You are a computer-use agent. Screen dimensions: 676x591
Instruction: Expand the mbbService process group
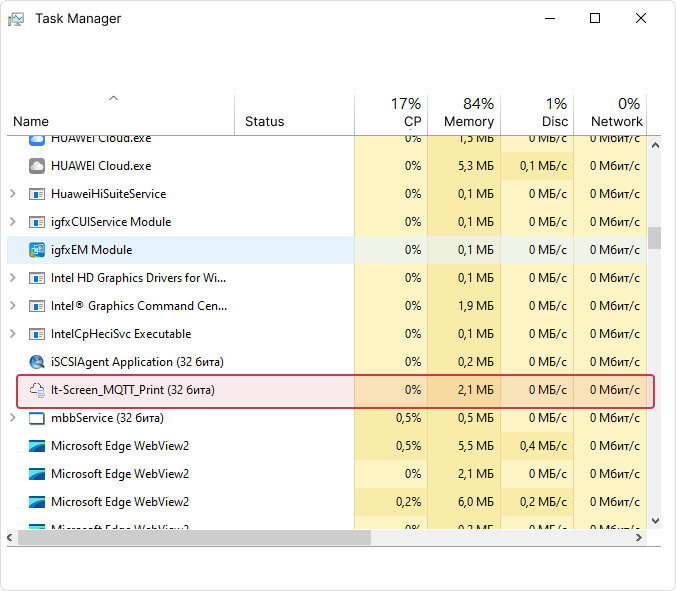coord(13,418)
